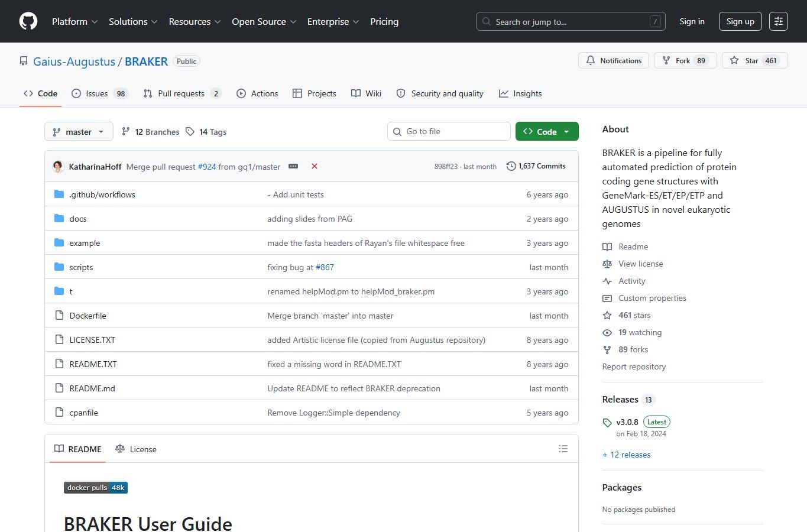The image size is (807, 532).
Task: Switch to the License tab in README panel
Action: 136,449
